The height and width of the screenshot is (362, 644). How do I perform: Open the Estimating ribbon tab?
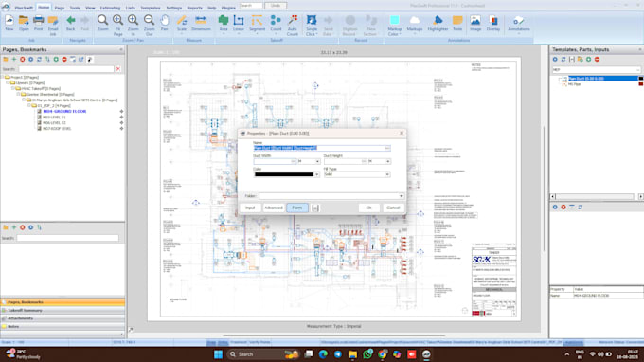click(110, 8)
